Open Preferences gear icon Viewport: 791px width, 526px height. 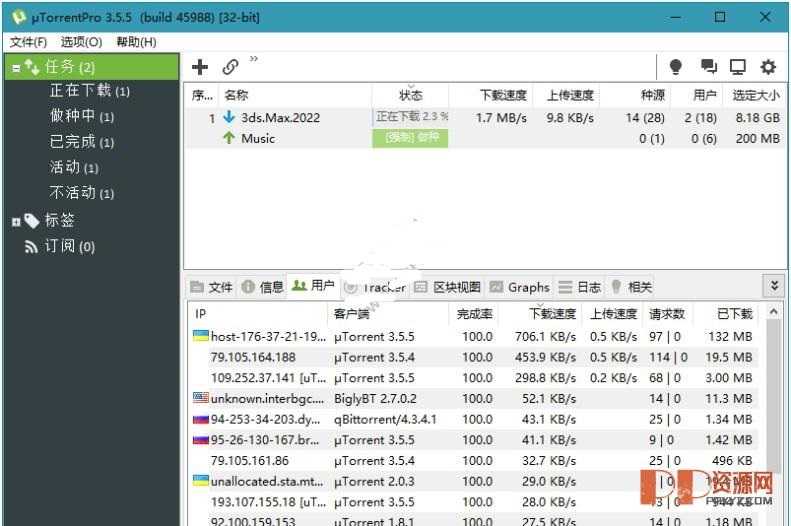(x=768, y=67)
